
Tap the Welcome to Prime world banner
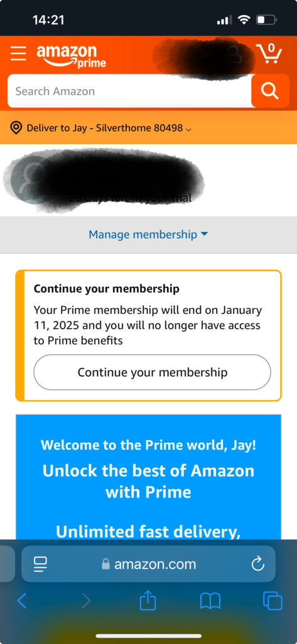[x=148, y=477]
